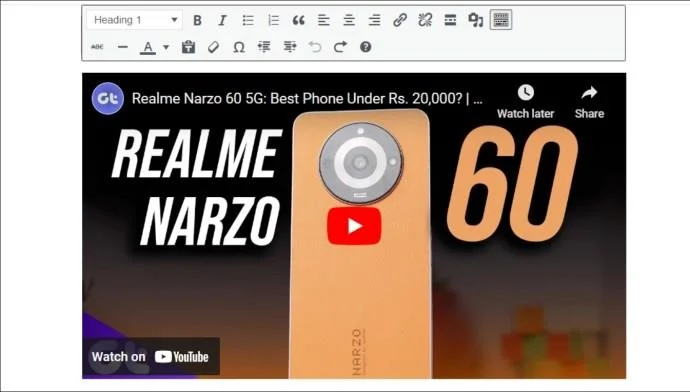Align text center
690x392 pixels.
click(349, 20)
